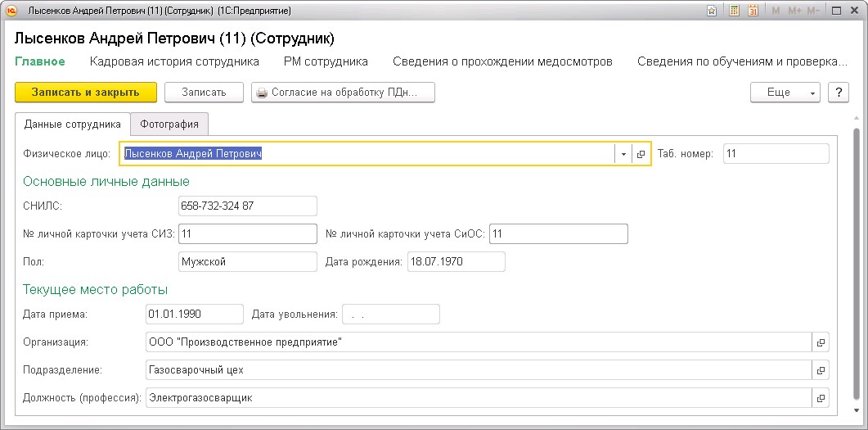Open the Организация record via open icon
The width and height of the screenshot is (868, 430).
(x=821, y=342)
